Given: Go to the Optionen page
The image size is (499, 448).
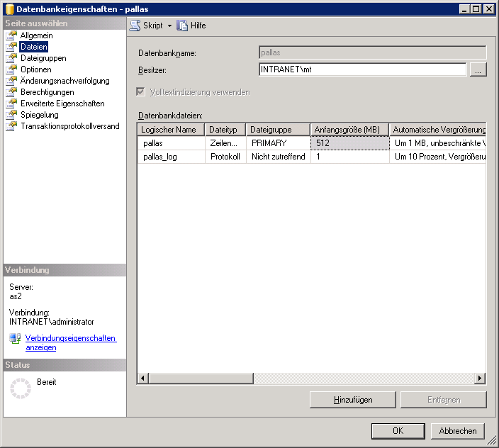Looking at the screenshot, I should pyautogui.click(x=35, y=69).
